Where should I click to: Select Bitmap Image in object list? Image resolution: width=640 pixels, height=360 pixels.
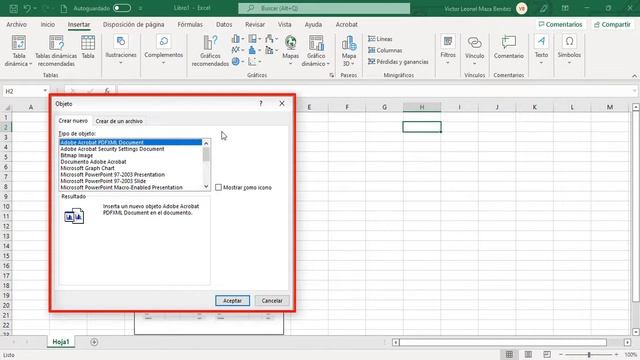click(77, 156)
